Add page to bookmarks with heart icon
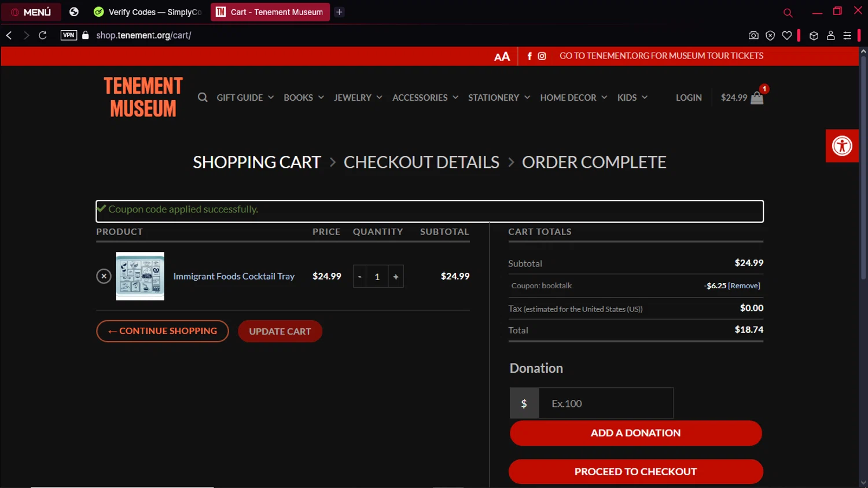Image resolution: width=868 pixels, height=488 pixels. coord(787,35)
